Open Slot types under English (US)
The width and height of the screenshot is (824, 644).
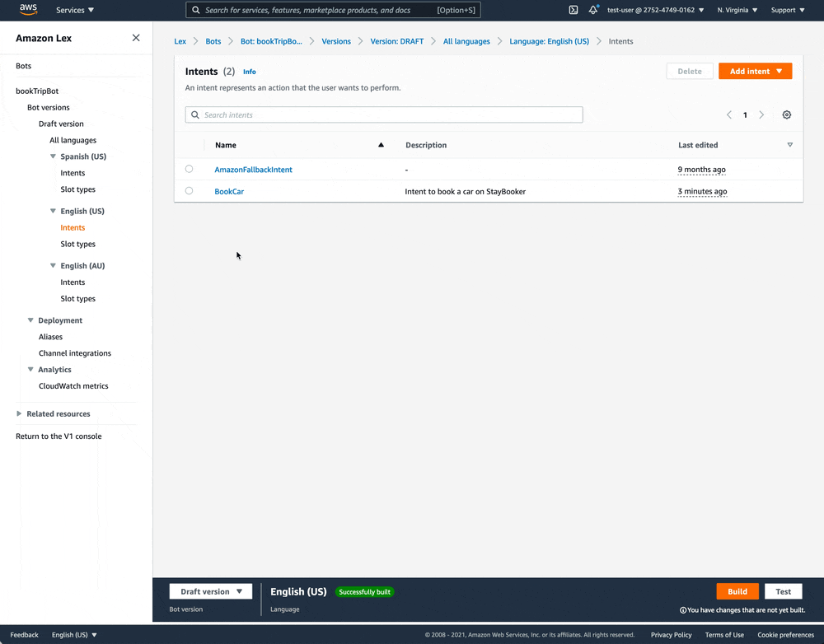pyautogui.click(x=77, y=244)
